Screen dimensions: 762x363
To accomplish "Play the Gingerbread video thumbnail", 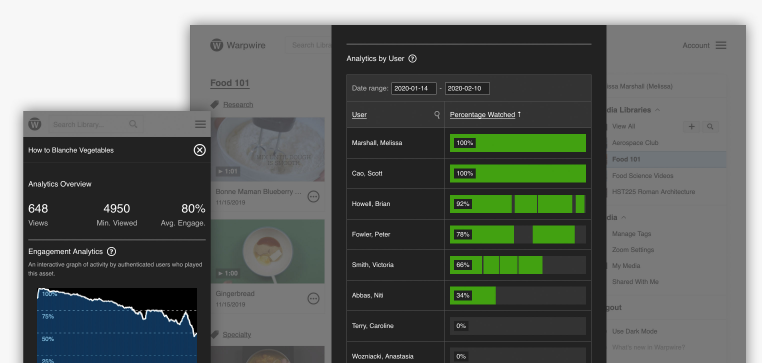I will pos(268,251).
